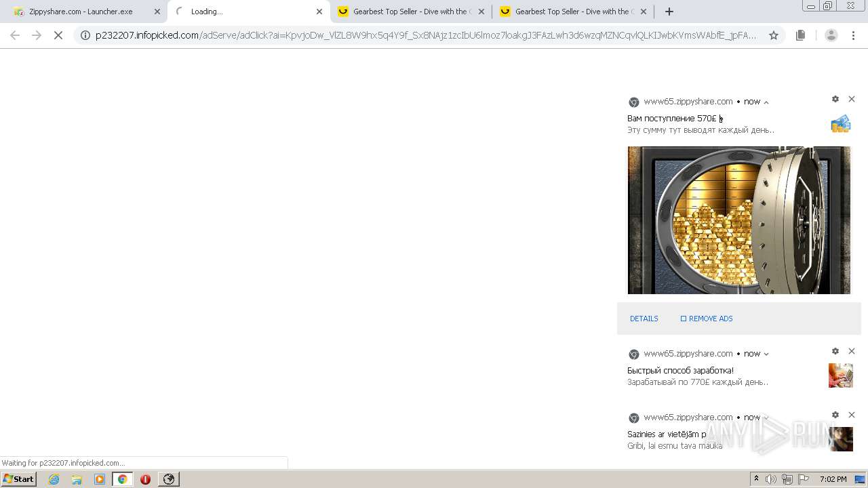The width and height of the screenshot is (868, 488).
Task: Open the gold vault notification image
Action: (739, 220)
